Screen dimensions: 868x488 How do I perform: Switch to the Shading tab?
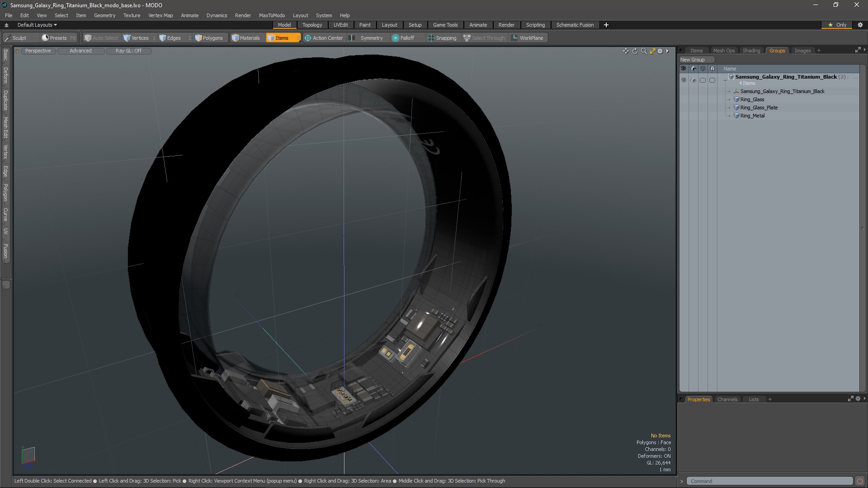click(751, 51)
